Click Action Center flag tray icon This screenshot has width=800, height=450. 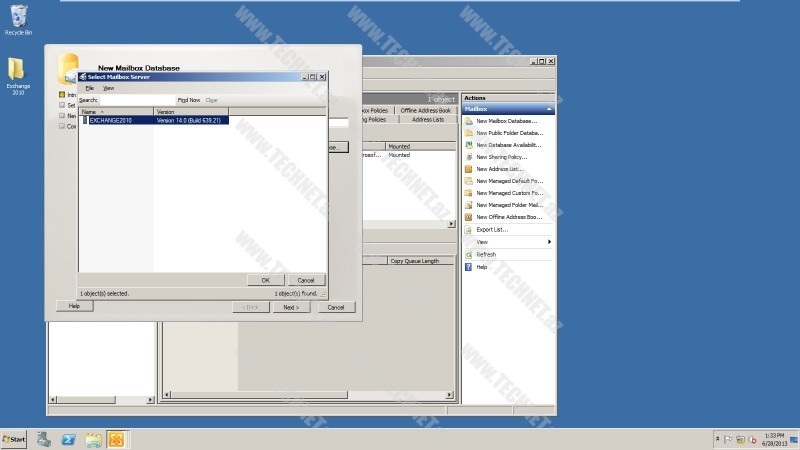728,439
